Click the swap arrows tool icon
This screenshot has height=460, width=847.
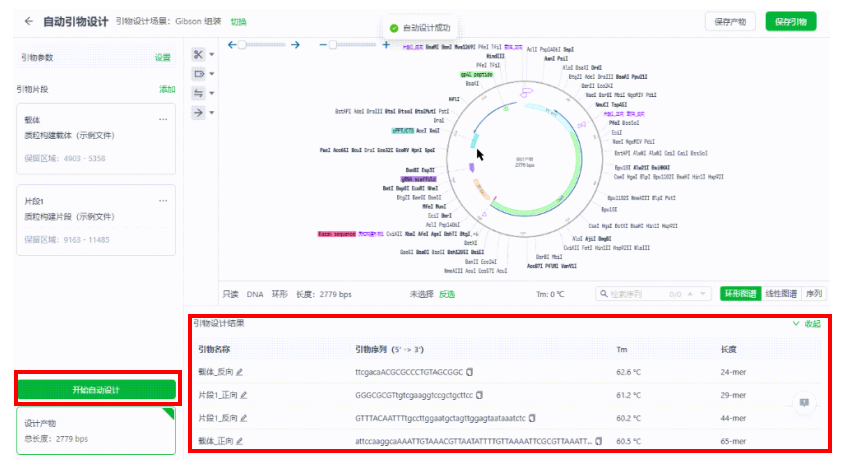198,93
